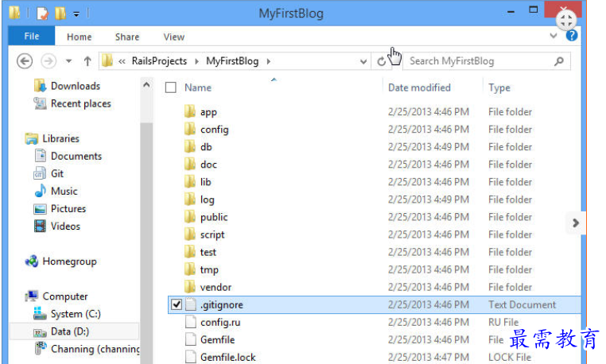Click RailsProjects in the breadcrumb path
This screenshot has width=606, height=364.
click(159, 61)
